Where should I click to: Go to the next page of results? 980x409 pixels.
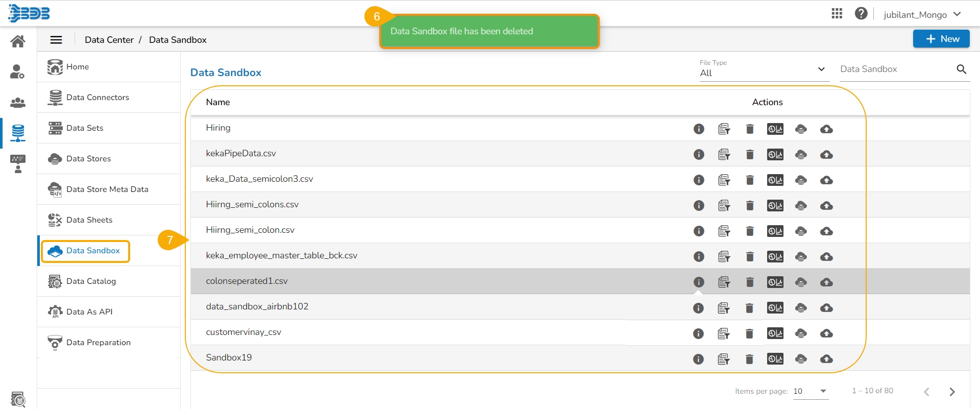coord(952,392)
